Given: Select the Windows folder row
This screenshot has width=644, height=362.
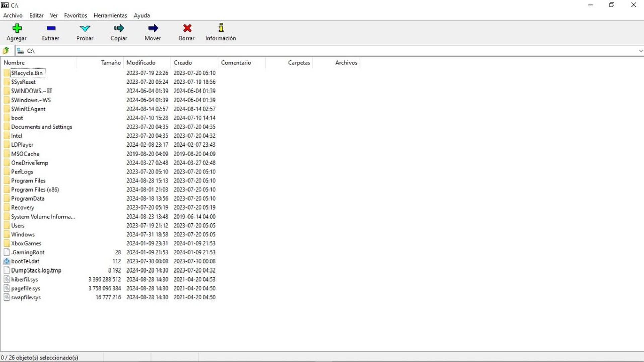Looking at the screenshot, I should (x=23, y=235).
